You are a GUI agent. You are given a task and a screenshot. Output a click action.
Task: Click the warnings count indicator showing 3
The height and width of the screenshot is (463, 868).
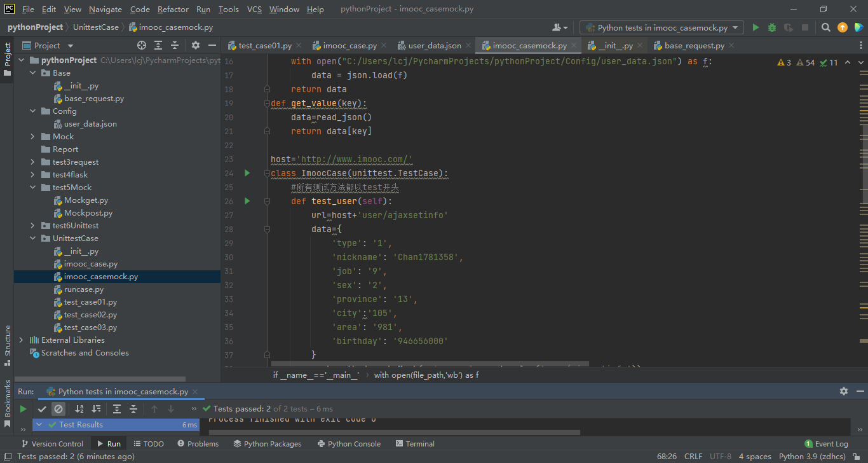[784, 62]
